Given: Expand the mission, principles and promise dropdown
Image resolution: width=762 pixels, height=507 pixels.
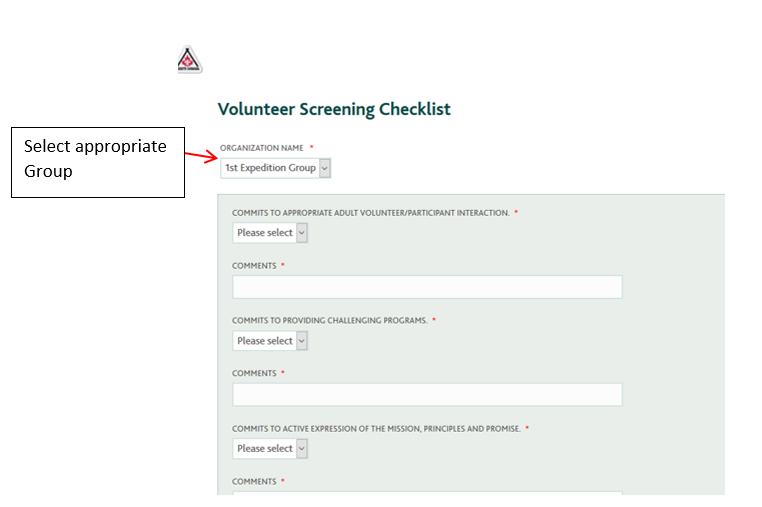Looking at the screenshot, I should [302, 449].
